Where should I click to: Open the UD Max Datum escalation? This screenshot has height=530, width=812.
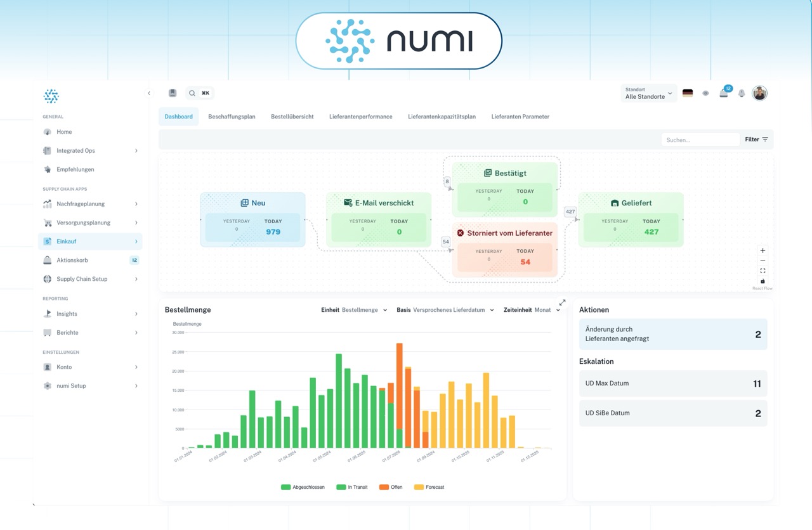[x=673, y=384]
